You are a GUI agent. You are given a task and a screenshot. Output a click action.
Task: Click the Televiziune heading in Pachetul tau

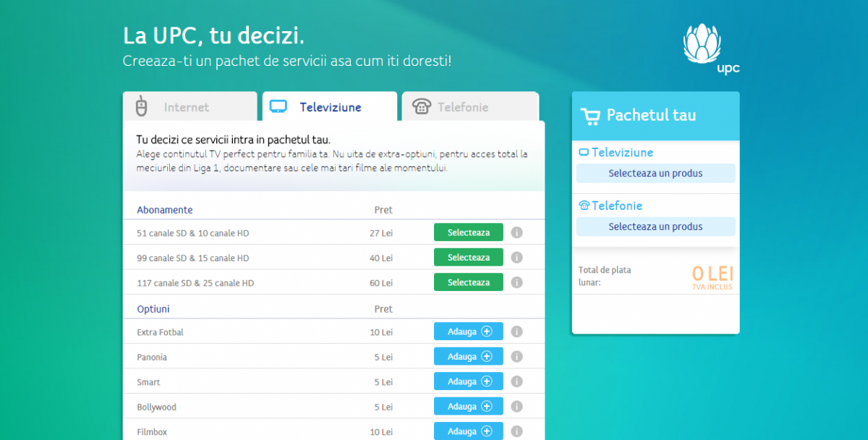tap(622, 152)
